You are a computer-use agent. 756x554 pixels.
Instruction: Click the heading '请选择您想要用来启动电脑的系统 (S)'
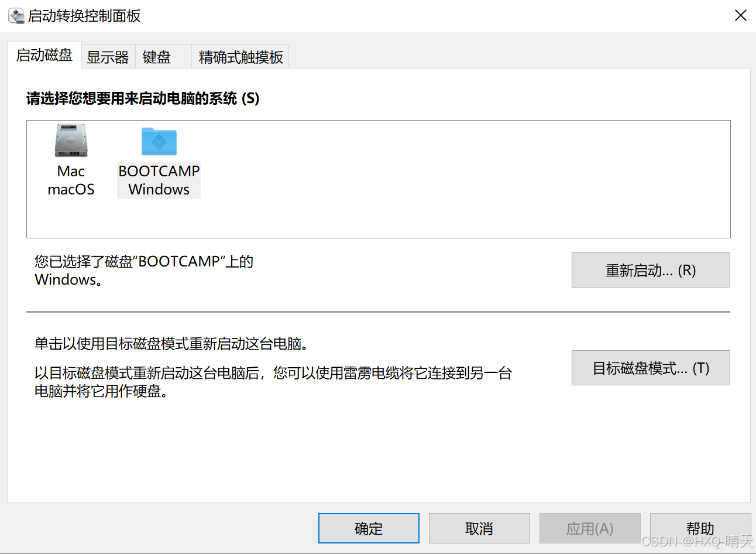[x=143, y=98]
